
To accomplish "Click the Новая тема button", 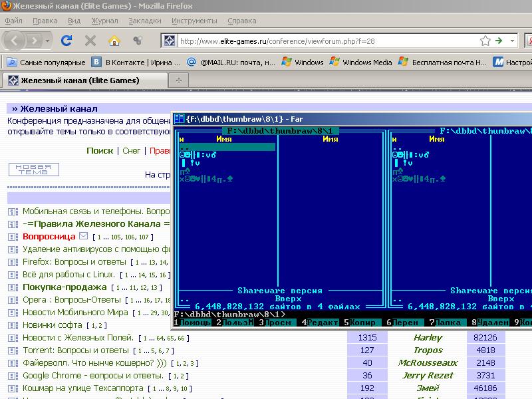I will 33,170.
